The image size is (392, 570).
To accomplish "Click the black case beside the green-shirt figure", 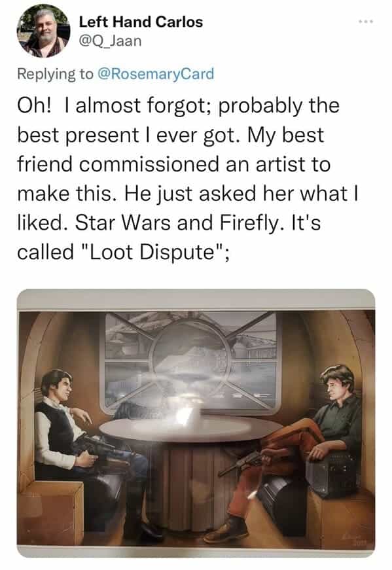I will [331, 472].
